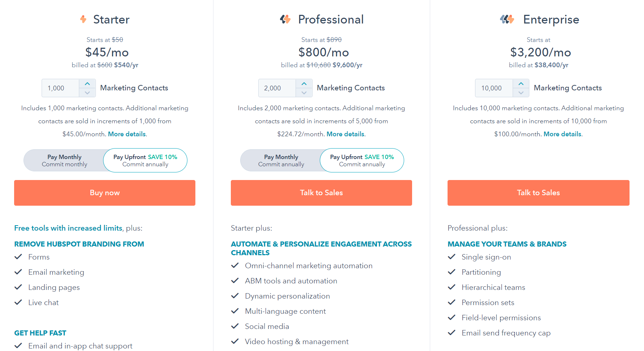Click the Professional plan double sprocket icon
This screenshot has height=351, width=644.
pyautogui.click(x=285, y=19)
